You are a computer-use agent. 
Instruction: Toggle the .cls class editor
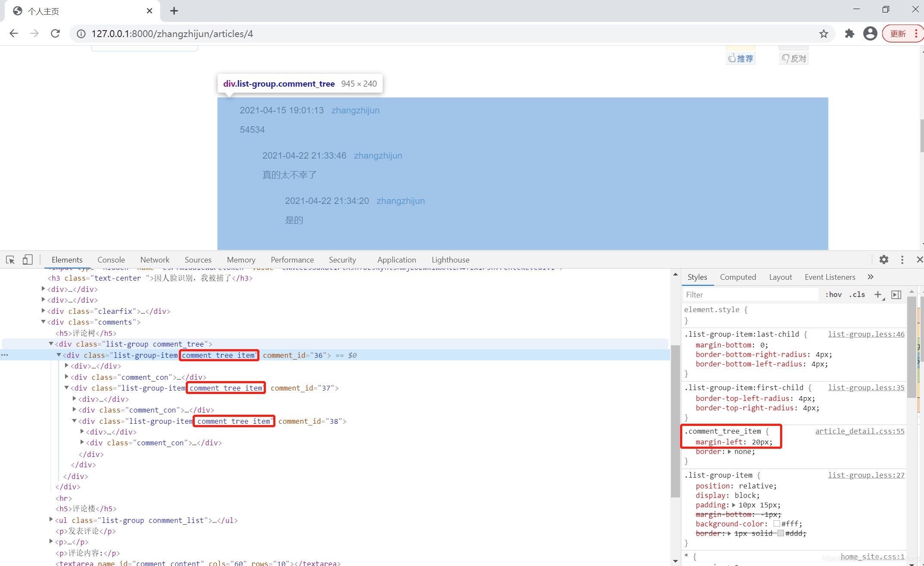click(857, 294)
